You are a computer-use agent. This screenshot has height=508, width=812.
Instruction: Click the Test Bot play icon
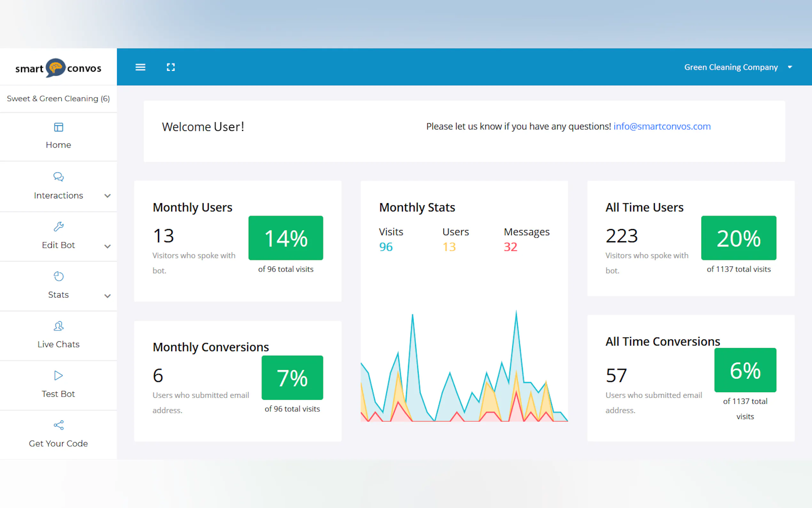click(59, 375)
